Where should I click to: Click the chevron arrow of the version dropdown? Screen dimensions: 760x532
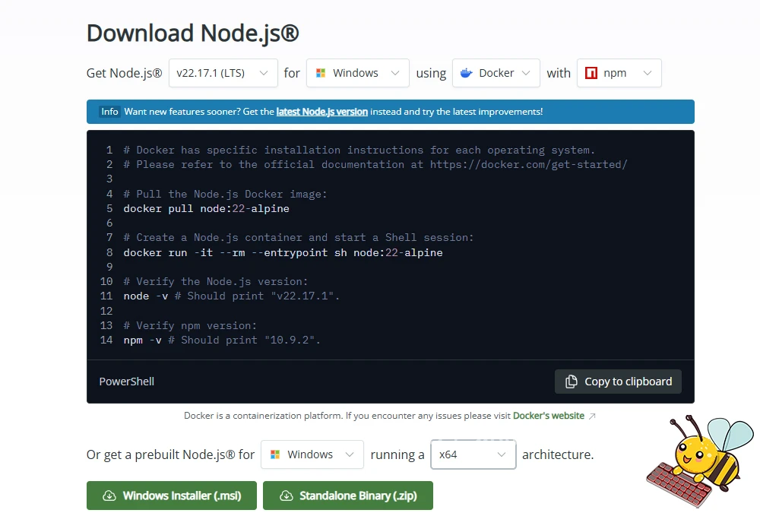(264, 73)
